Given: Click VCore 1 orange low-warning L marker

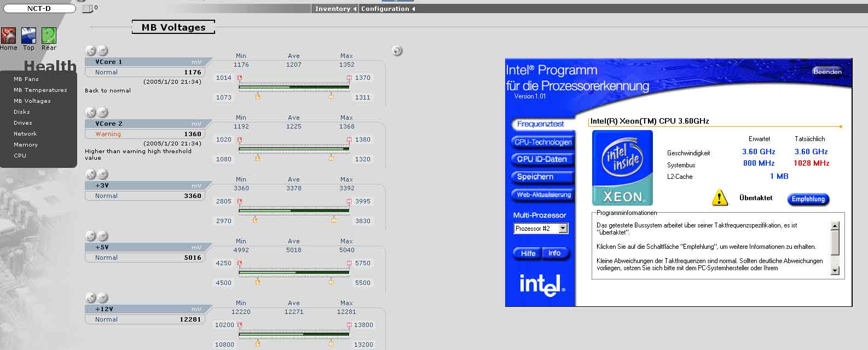Looking at the screenshot, I should (258, 96).
